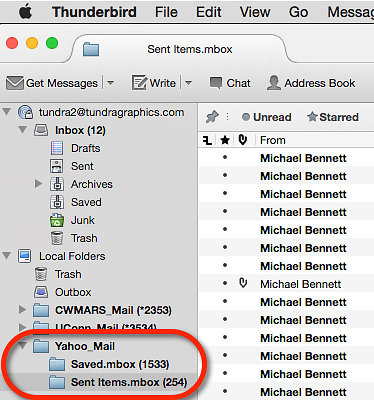This screenshot has width=374, height=400.
Task: Open the Chat button
Action: tap(230, 83)
